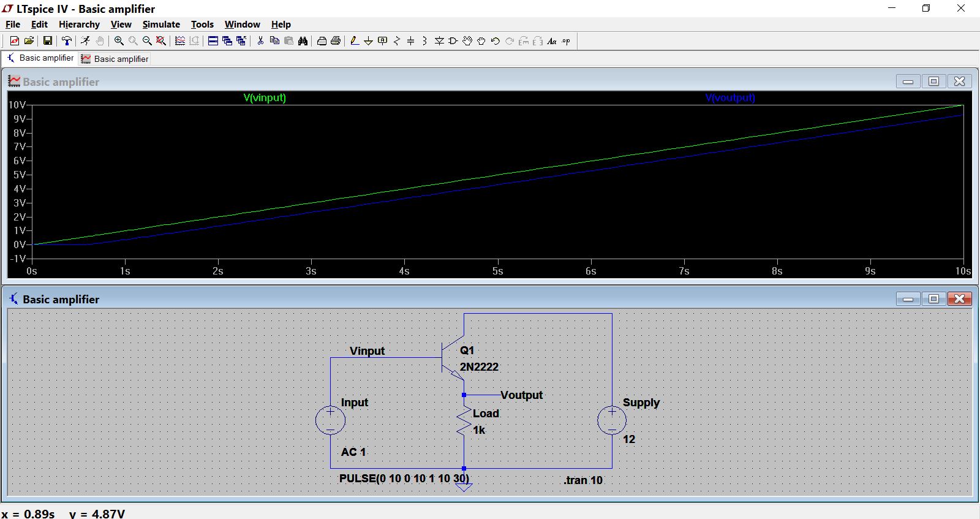Zoom out using the minus magnifier icon

[x=147, y=41]
